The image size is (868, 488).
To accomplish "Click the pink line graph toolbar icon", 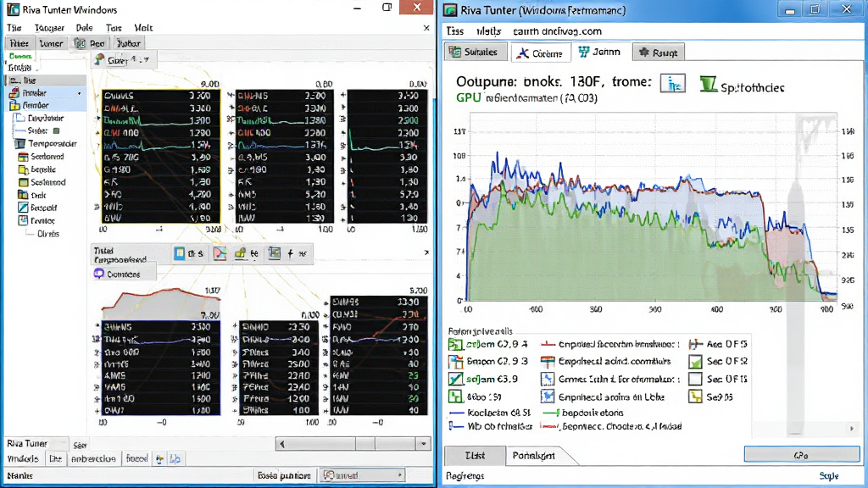I will 220,253.
